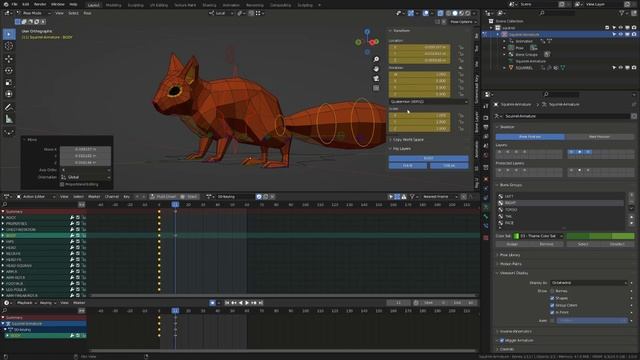
Task: Open the Action Editor search magnifier
Action: pos(4,204)
